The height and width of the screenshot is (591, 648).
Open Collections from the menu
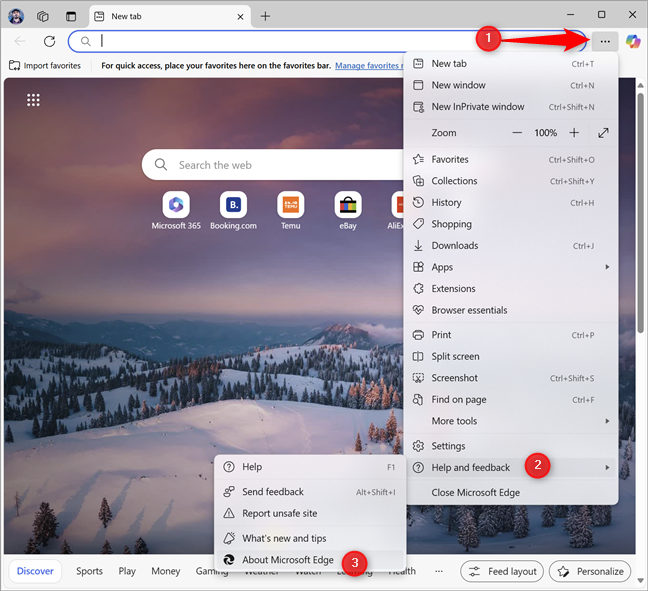tap(511, 181)
